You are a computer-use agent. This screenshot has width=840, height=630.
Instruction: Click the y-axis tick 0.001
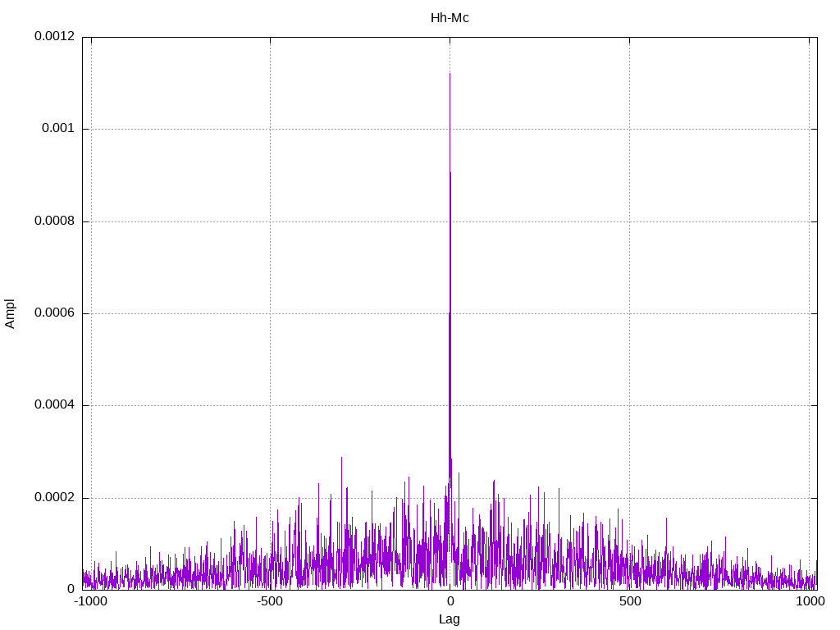[x=58, y=129]
